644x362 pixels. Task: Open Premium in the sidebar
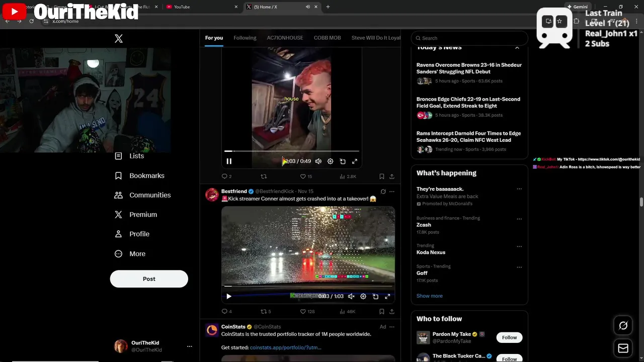click(x=136, y=215)
